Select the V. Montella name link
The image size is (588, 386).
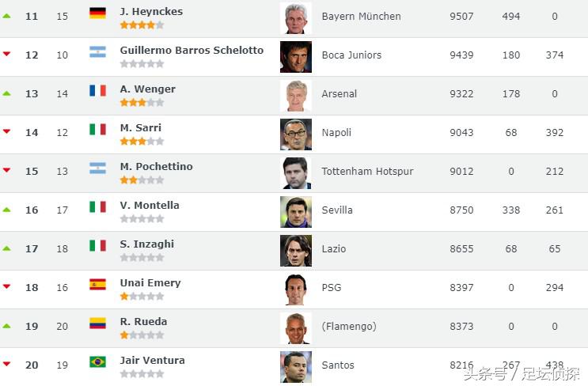click(x=150, y=205)
